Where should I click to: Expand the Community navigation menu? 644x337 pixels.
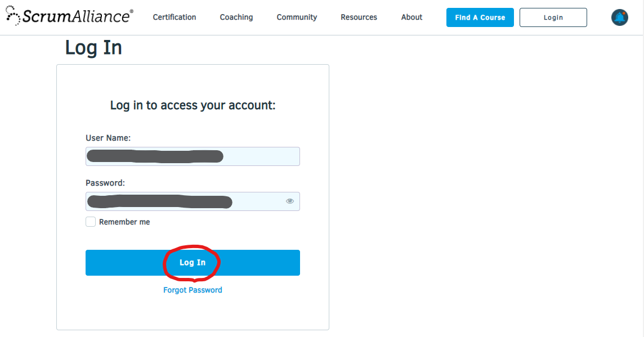point(297,17)
